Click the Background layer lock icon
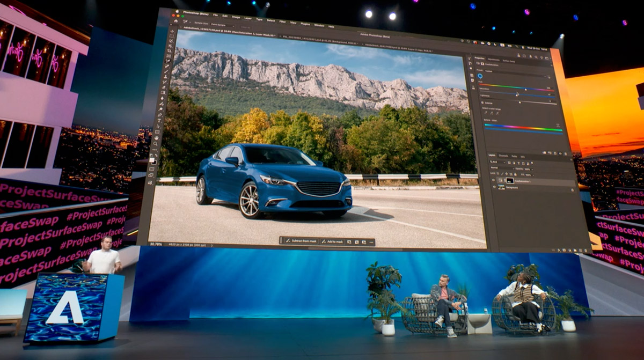 (572, 190)
